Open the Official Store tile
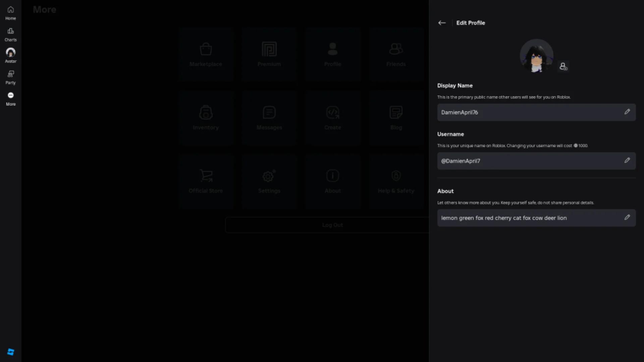This screenshot has height=362, width=644. click(206, 181)
